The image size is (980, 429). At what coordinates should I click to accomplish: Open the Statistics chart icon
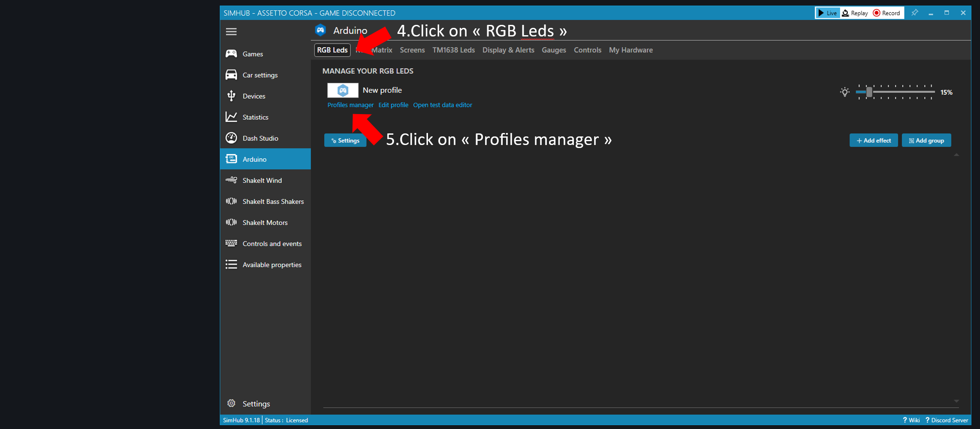pyautogui.click(x=231, y=117)
